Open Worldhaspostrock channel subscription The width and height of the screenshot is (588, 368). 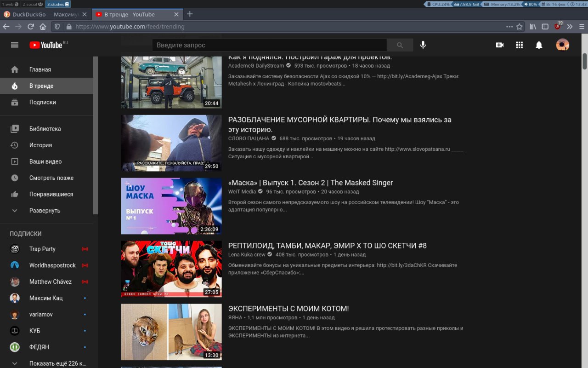click(46, 265)
